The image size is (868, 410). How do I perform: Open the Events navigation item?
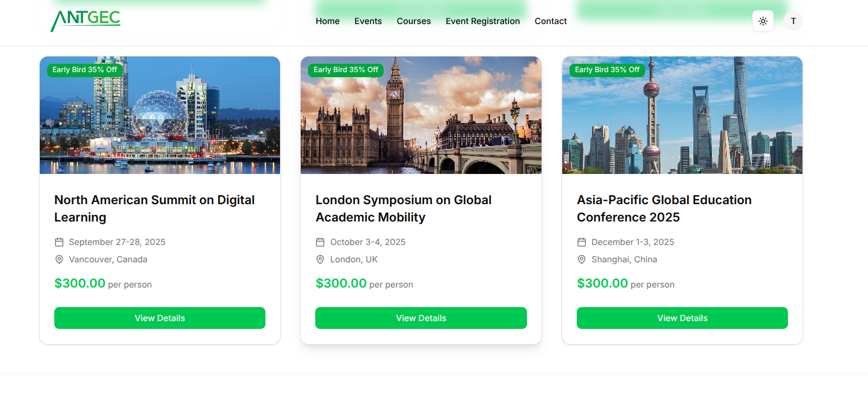pyautogui.click(x=368, y=21)
